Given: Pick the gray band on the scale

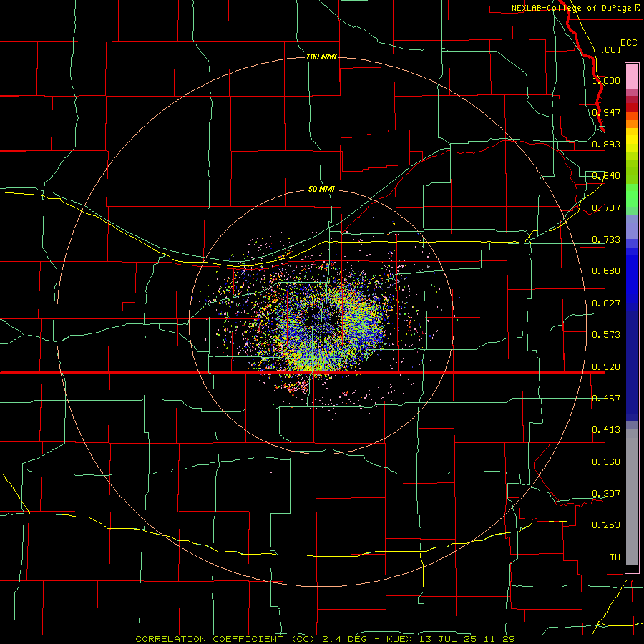Looking at the screenshot, I should [632, 497].
